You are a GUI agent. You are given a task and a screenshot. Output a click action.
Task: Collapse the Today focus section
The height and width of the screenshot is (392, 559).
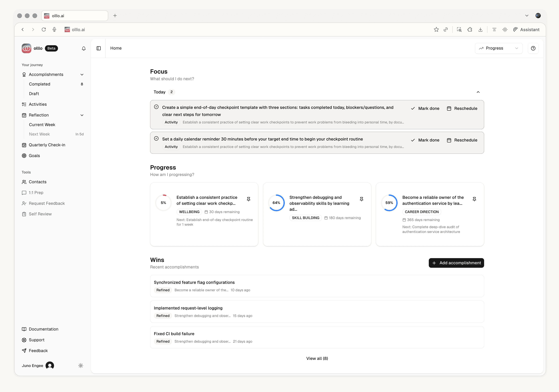point(478,92)
